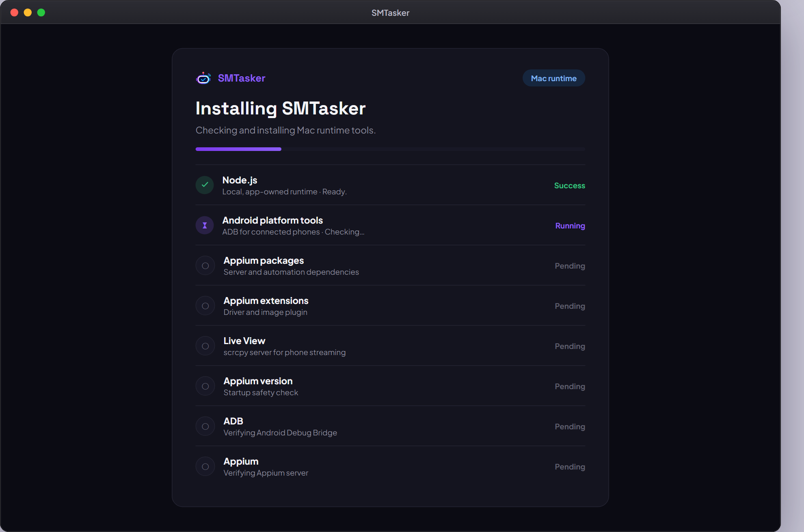Click the Running status of Android platform tools
The width and height of the screenshot is (804, 532).
(570, 226)
